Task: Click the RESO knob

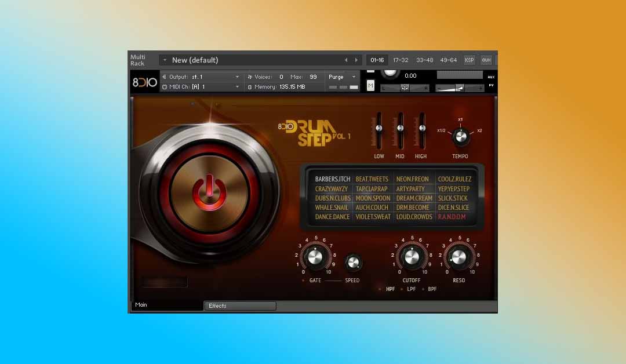Action: tap(458, 257)
